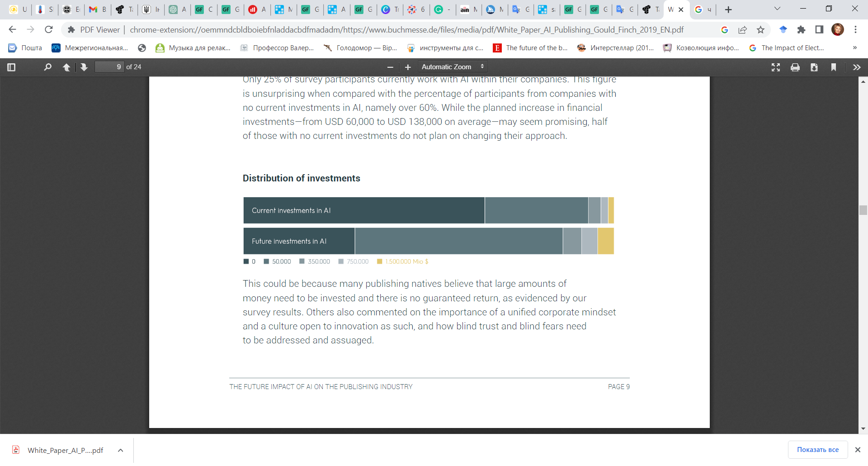
Task: Open the Межрегиональная bookmark
Action: click(90, 48)
